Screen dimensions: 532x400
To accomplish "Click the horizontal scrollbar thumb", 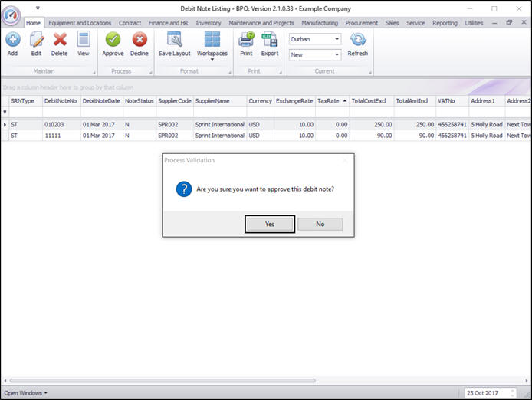I will pyautogui.click(x=163, y=380).
